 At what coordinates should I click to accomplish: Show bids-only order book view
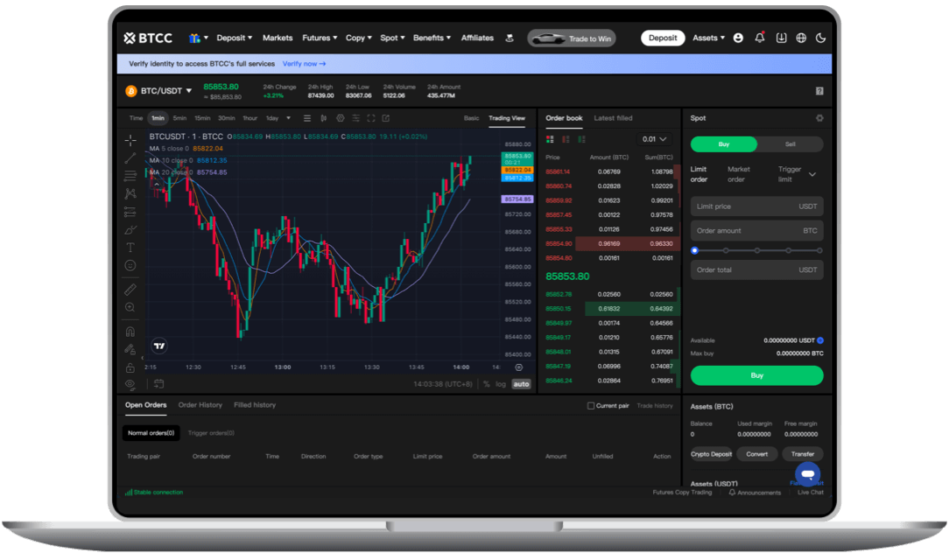581,140
